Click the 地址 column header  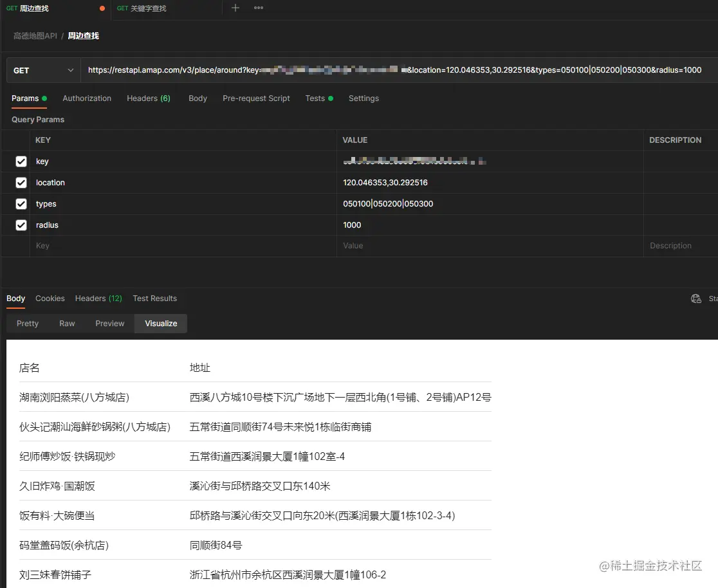(199, 368)
